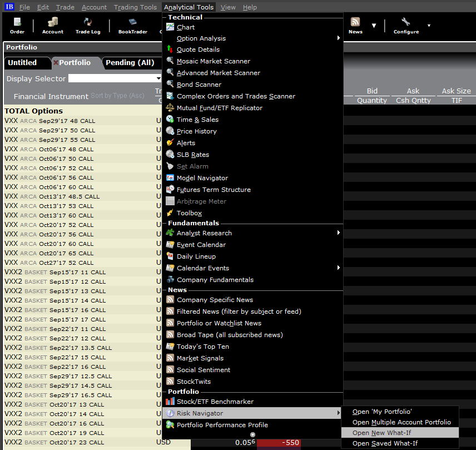
Task: Click the Ask Size column header
Action: click(x=456, y=91)
